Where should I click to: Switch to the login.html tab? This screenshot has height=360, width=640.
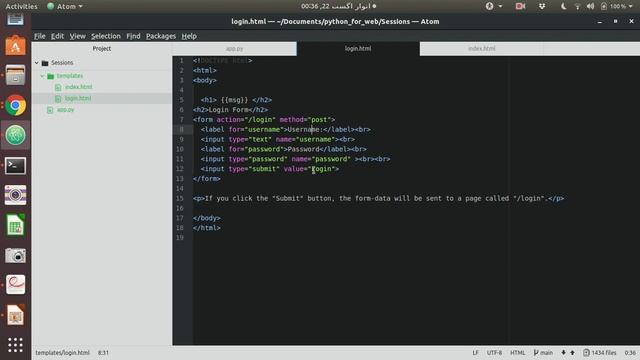pyautogui.click(x=358, y=49)
